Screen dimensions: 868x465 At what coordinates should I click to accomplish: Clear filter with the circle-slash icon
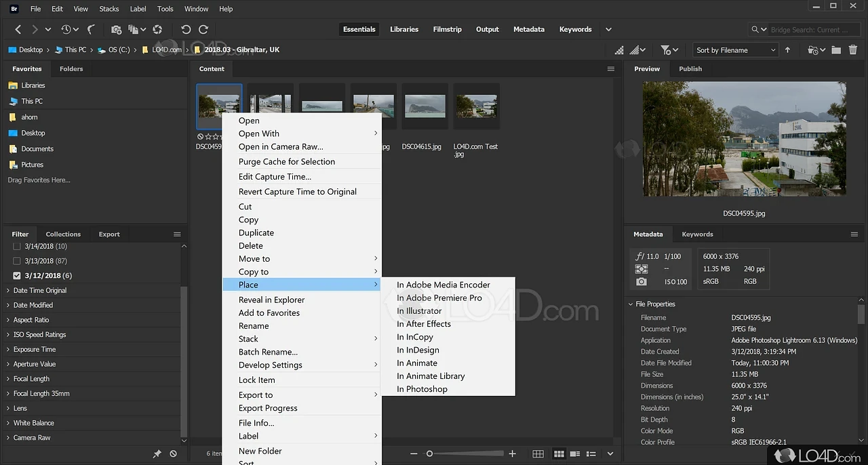[x=173, y=454]
